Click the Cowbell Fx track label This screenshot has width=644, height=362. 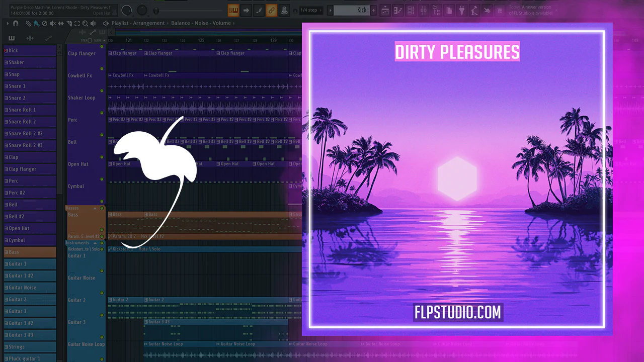[x=80, y=76]
